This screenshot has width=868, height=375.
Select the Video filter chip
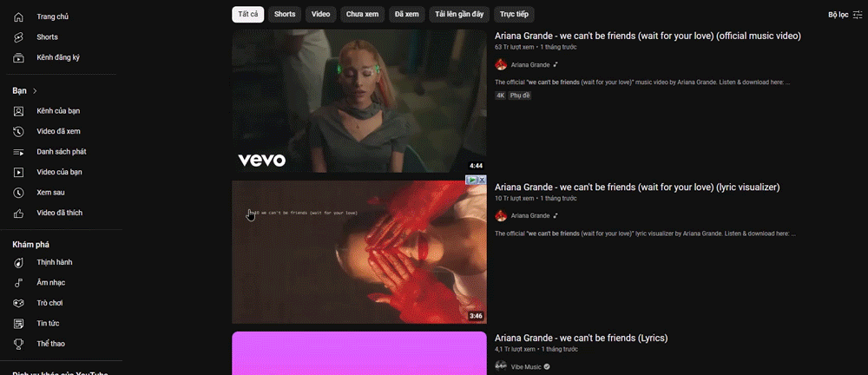(320, 15)
